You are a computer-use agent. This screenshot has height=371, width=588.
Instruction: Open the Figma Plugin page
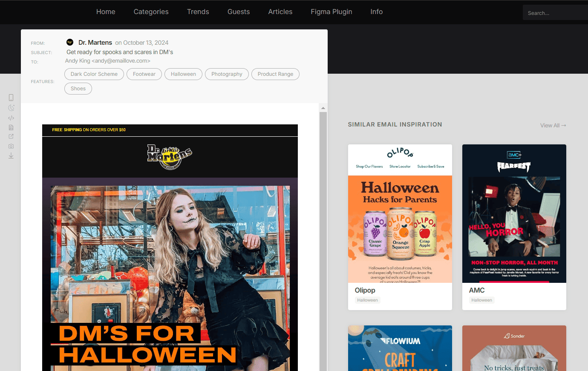click(331, 12)
